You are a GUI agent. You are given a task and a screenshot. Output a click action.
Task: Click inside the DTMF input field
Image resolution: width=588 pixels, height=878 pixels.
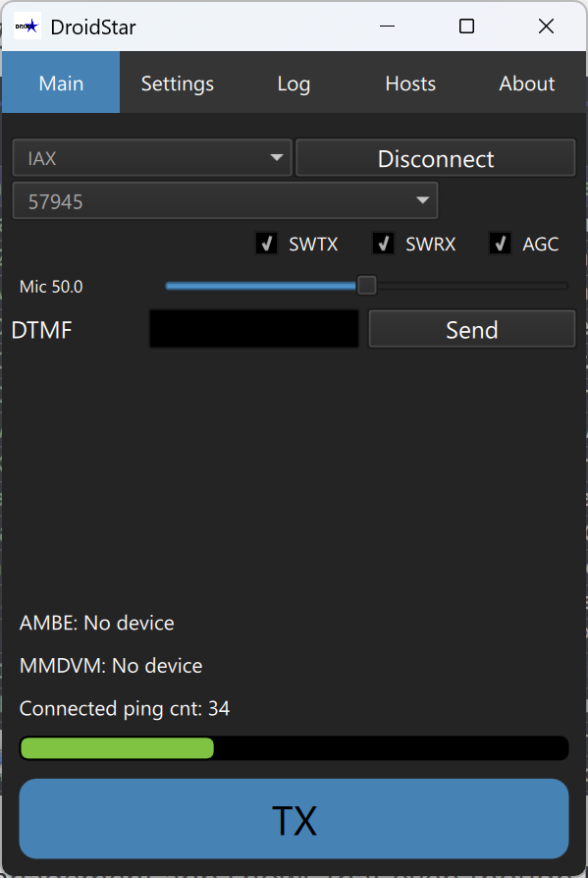point(252,328)
